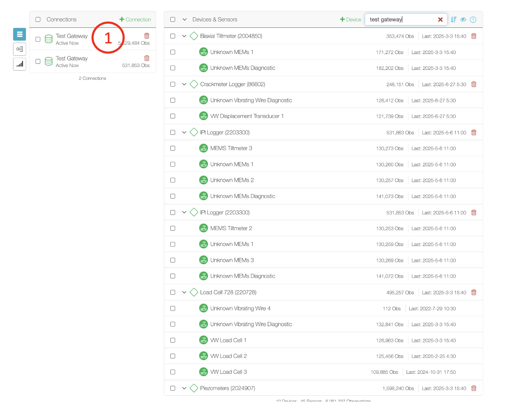Screen dimensions: 532x408
Task: Click the test gateway search field
Action: [x=401, y=19]
